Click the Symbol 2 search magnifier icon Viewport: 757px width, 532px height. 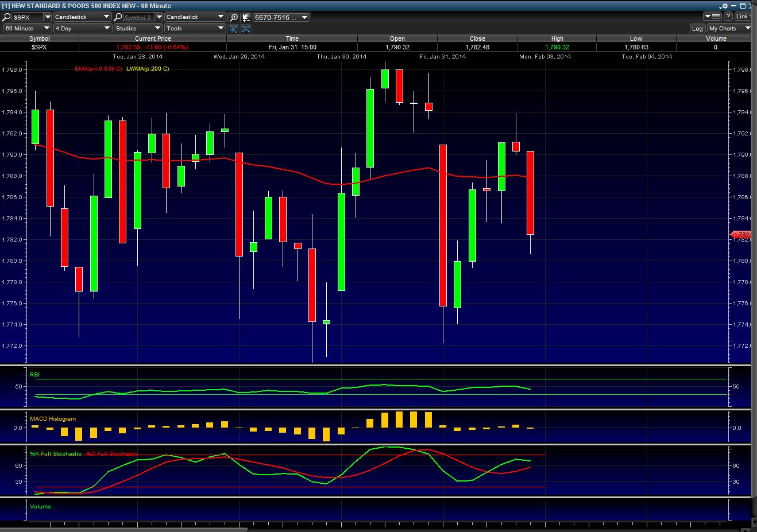coord(118,17)
